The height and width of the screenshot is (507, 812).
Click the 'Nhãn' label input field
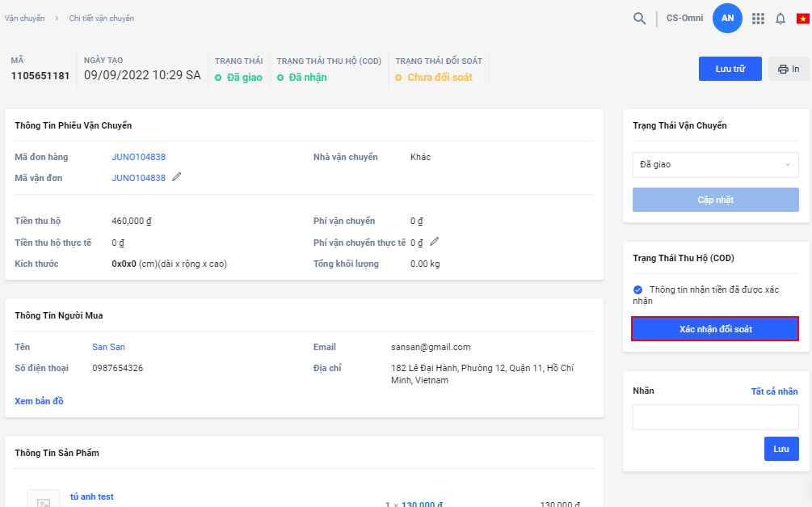715,417
